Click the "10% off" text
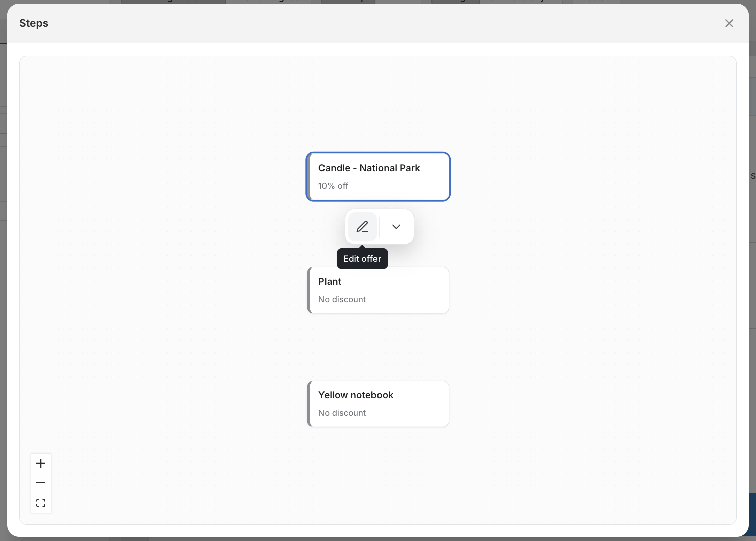 tap(333, 186)
